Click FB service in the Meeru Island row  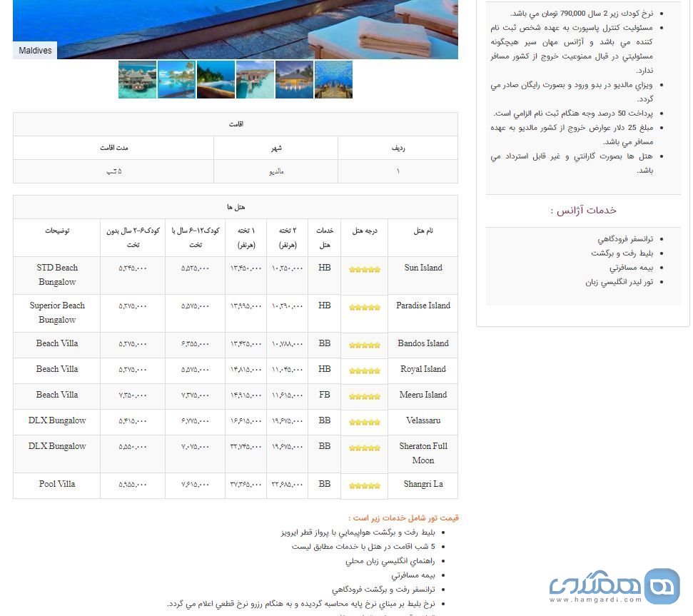[325, 395]
